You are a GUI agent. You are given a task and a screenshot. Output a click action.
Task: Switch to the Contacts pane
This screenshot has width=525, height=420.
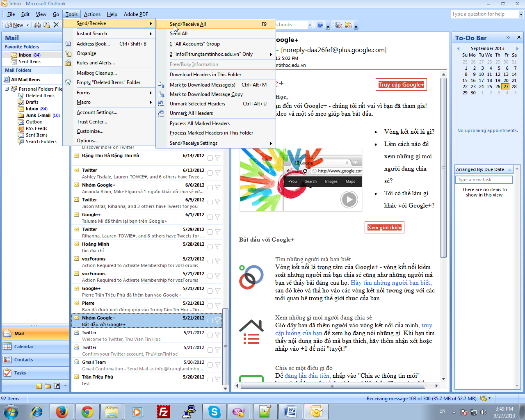pos(35,360)
